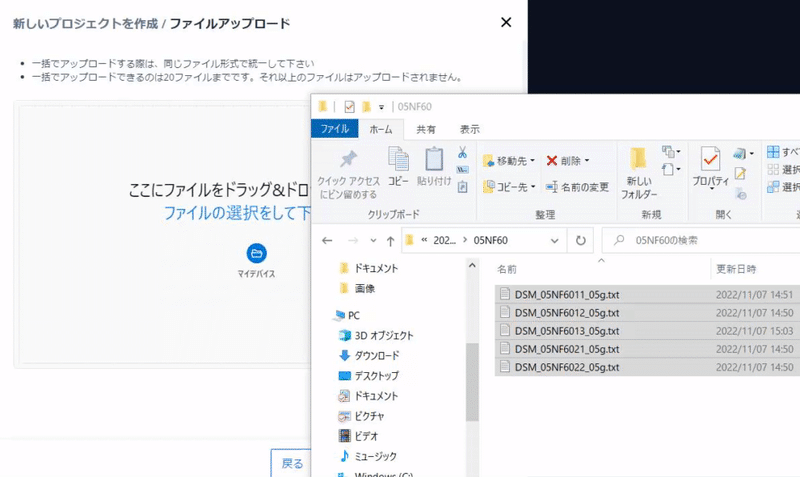Image resolution: width=800 pixels, height=477 pixels.
Task: Open My Device upload source icon
Action: point(257,254)
